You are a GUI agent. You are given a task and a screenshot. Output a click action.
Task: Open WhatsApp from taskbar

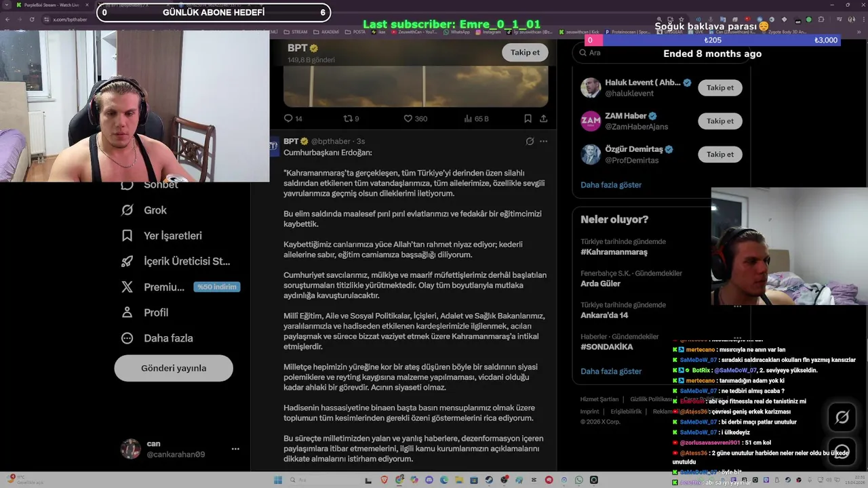pyautogui.click(x=578, y=480)
